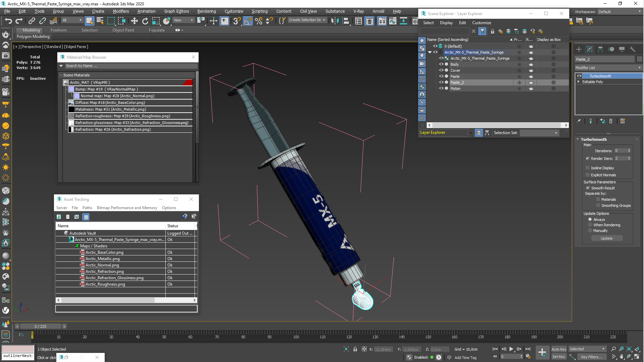Toggle the Render Iters checkbox
Image resolution: width=644 pixels, height=362 pixels.
coord(588,159)
